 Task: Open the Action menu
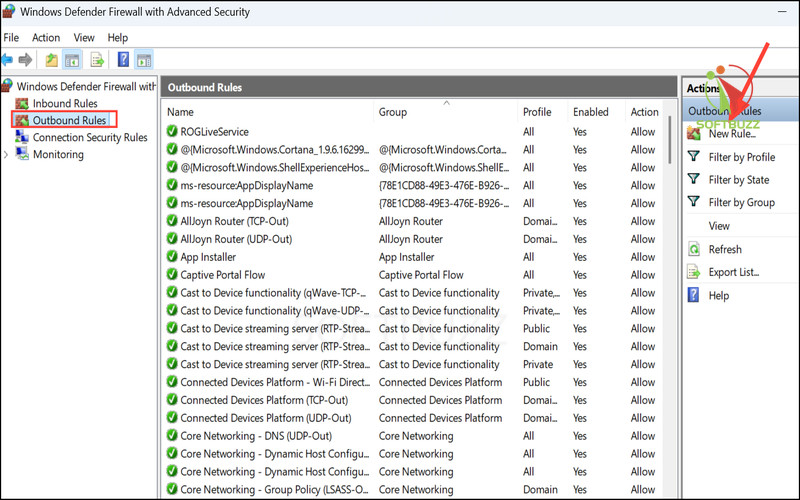[x=46, y=38]
